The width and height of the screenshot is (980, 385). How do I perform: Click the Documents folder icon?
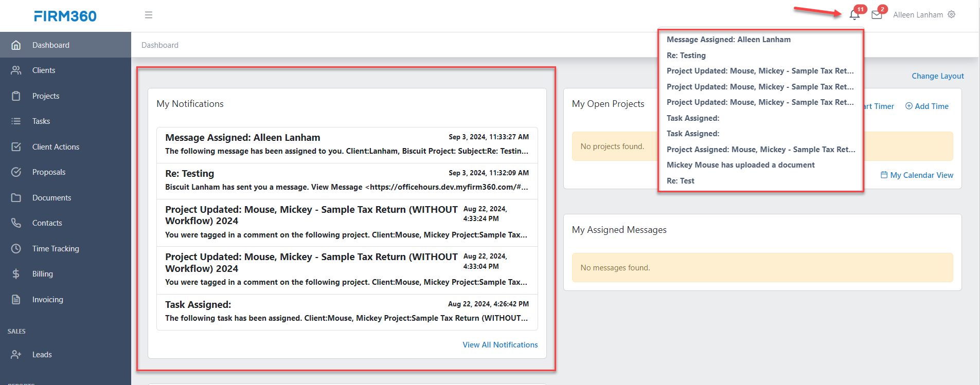pyautogui.click(x=16, y=197)
